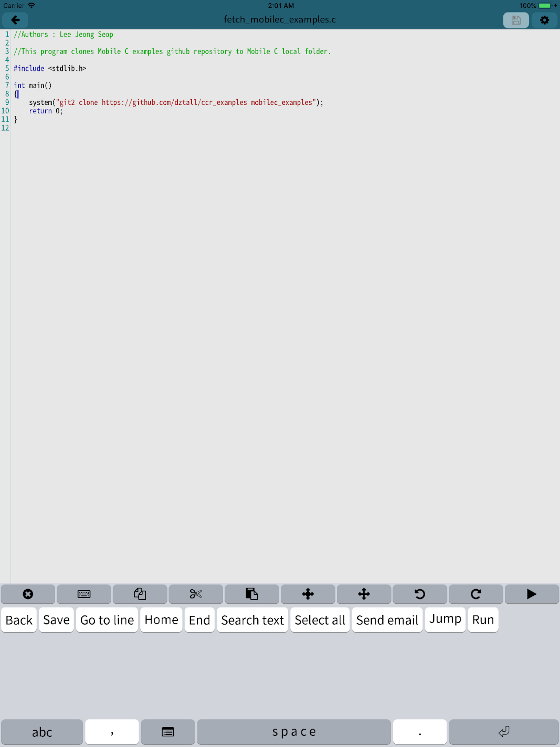Paste clipboard contents via the paste icon
The image size is (560, 747).
click(x=252, y=594)
